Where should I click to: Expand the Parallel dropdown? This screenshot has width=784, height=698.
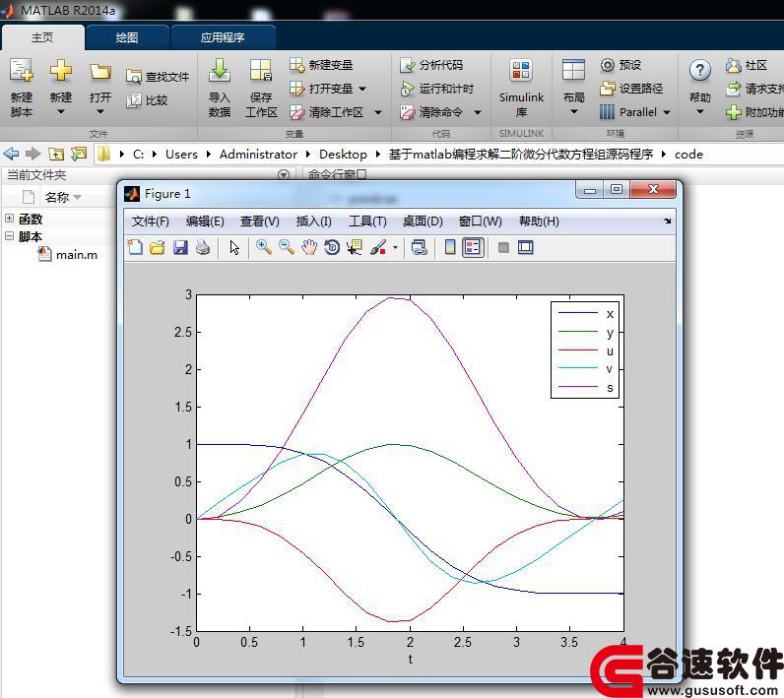coord(666,112)
